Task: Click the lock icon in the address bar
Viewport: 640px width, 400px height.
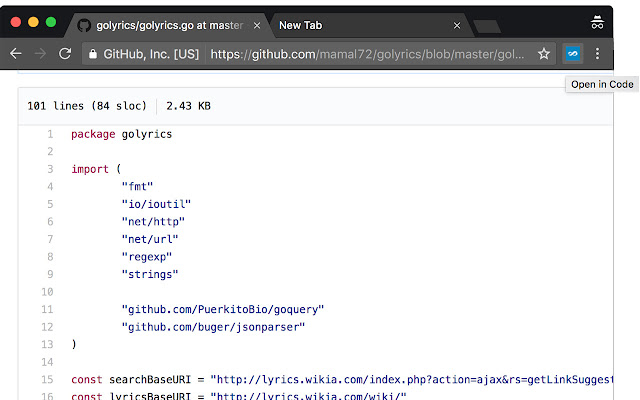Action: coord(93,54)
